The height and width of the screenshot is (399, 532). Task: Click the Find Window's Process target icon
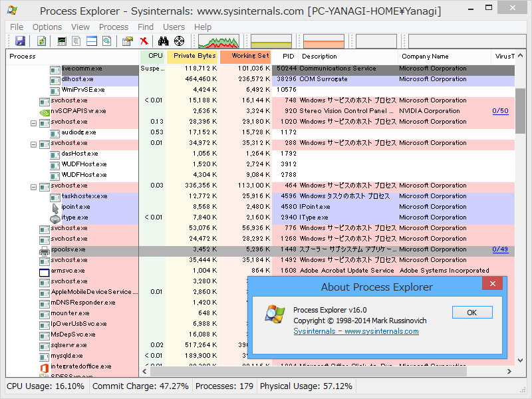178,41
